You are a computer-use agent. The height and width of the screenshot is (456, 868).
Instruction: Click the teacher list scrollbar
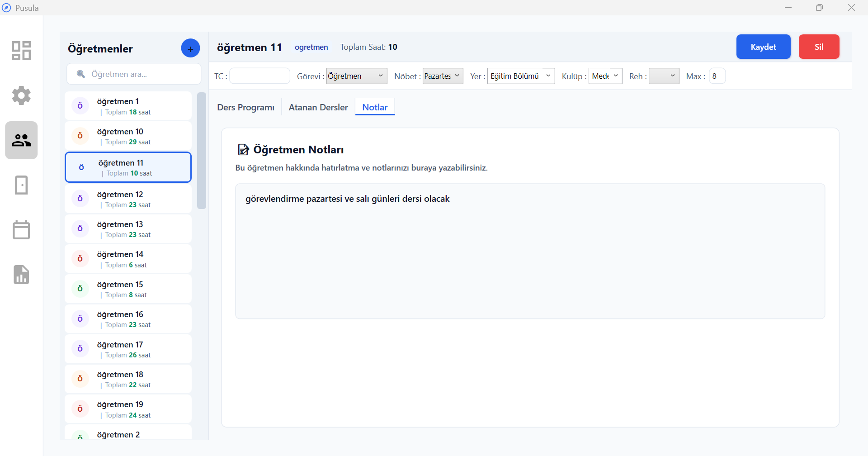click(202, 151)
